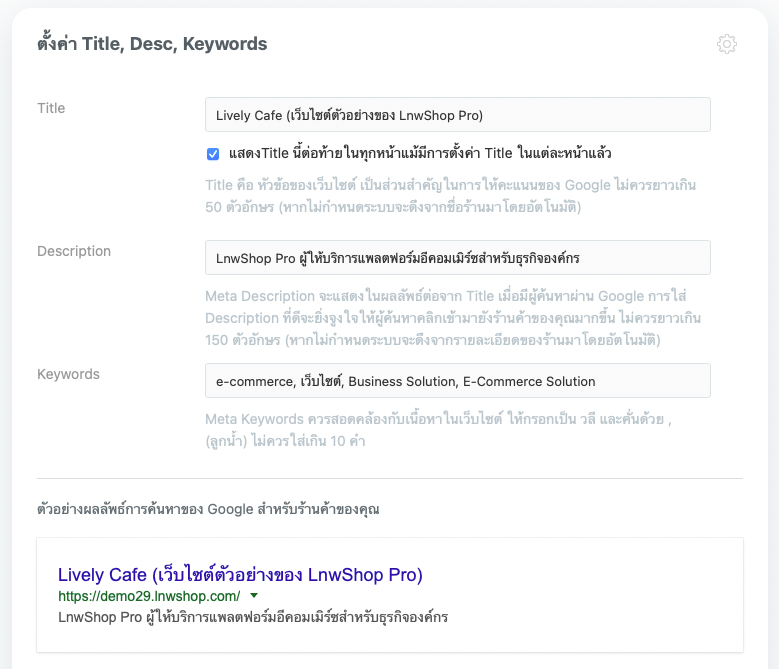Select the Keywords input field
The width and height of the screenshot is (779, 669).
click(x=457, y=381)
